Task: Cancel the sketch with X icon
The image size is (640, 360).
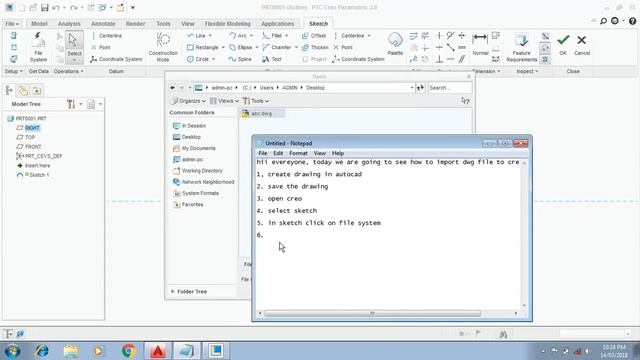Action: tap(582, 44)
